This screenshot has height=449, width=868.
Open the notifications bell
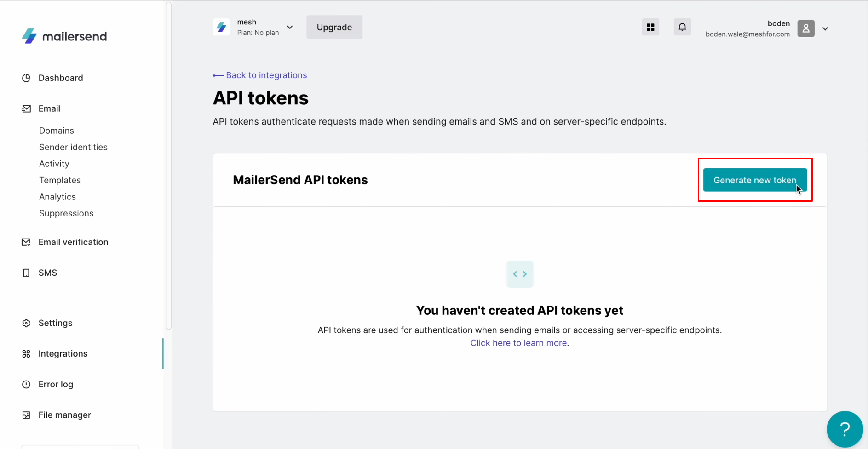pyautogui.click(x=682, y=27)
